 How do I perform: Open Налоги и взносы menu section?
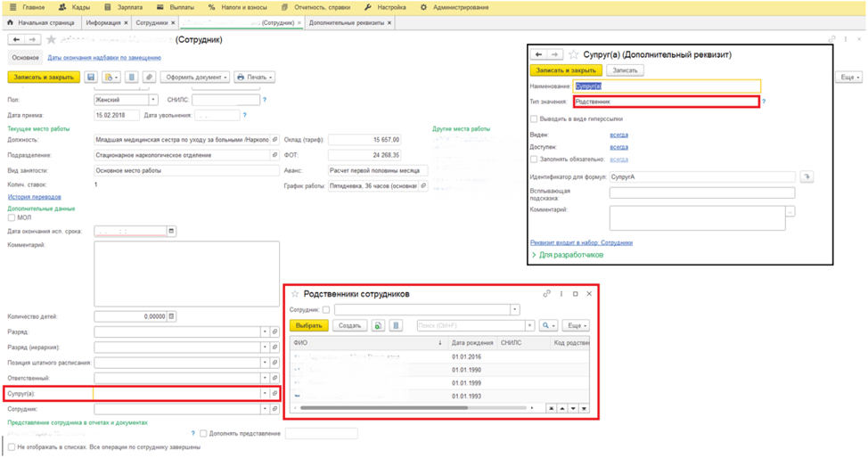tap(238, 7)
